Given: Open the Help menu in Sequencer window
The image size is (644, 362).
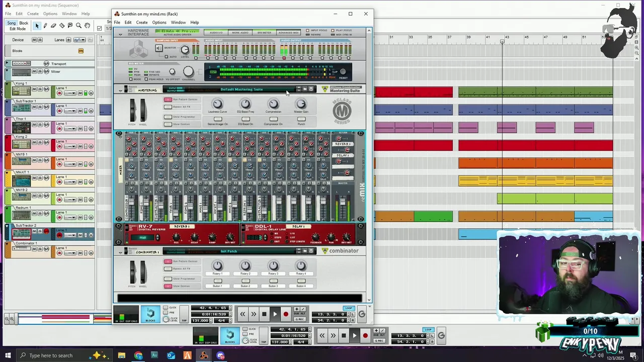Looking at the screenshot, I should (86, 14).
